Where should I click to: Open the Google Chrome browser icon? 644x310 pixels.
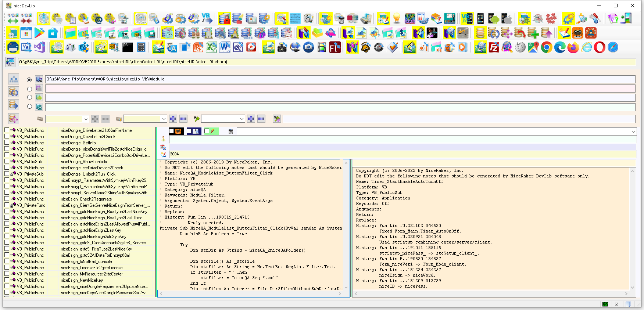[546, 47]
